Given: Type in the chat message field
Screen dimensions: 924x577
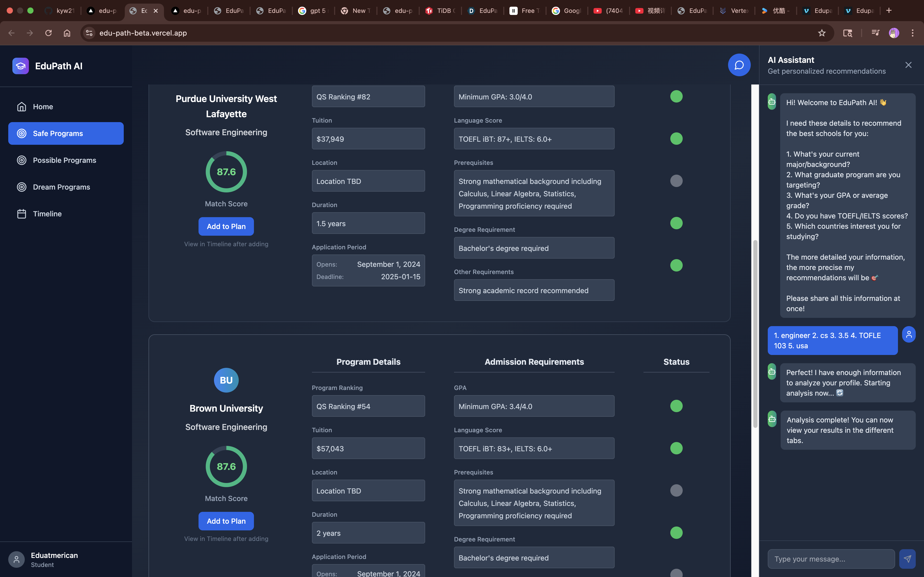Looking at the screenshot, I should 831,559.
